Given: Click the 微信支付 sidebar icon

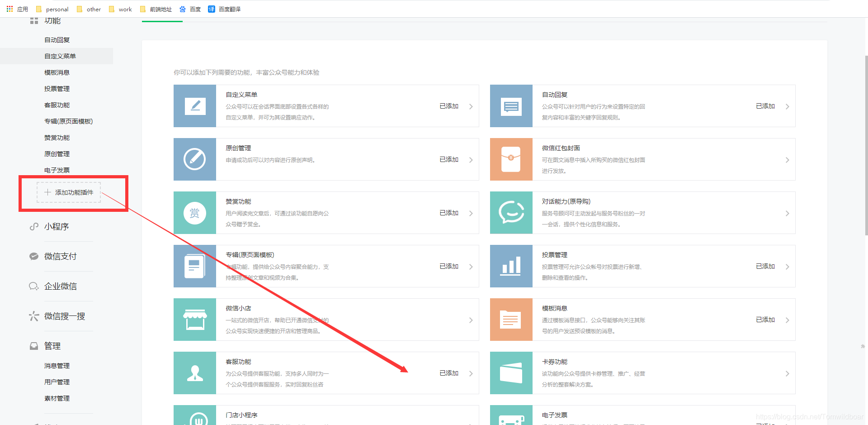Looking at the screenshot, I should tap(34, 256).
